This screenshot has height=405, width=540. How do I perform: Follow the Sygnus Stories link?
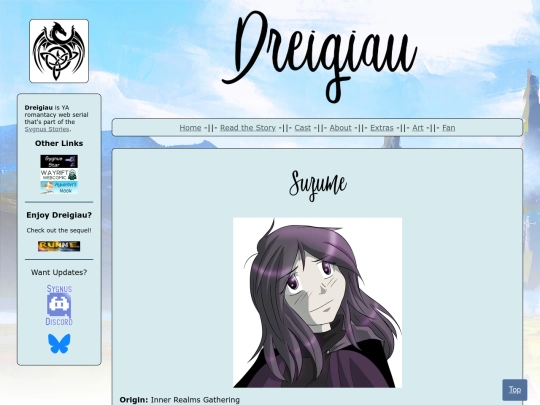pyautogui.click(x=47, y=129)
